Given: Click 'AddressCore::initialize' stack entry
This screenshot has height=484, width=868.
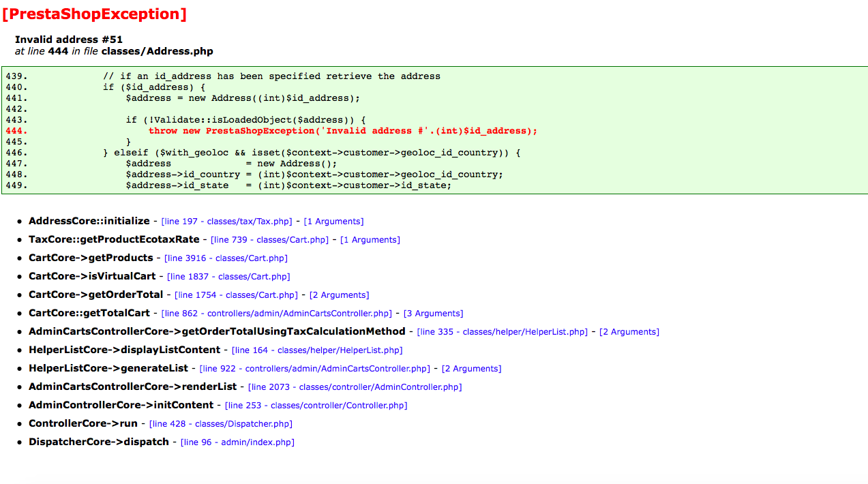Looking at the screenshot, I should tap(89, 221).
